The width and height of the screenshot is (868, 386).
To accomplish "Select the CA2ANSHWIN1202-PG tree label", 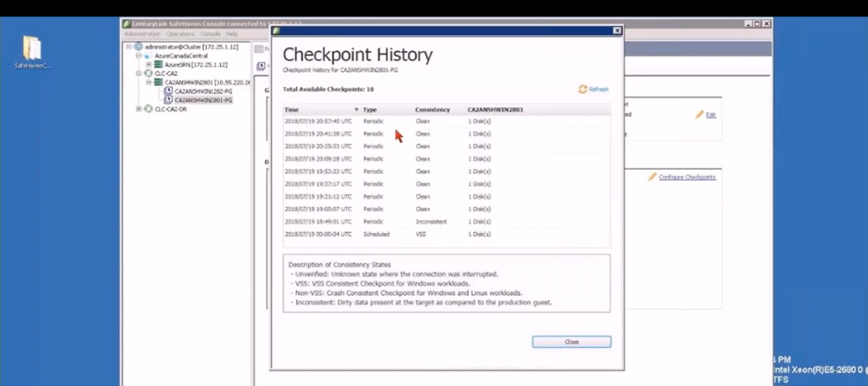I will (x=203, y=91).
